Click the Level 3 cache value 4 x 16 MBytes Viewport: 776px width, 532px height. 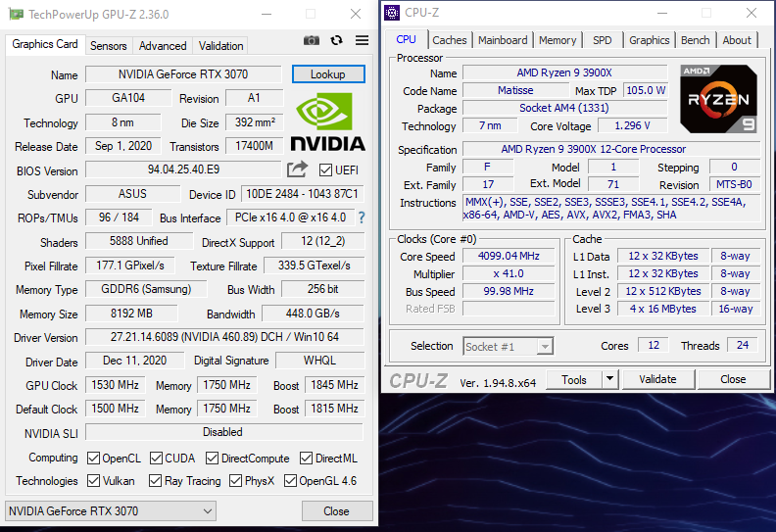(x=662, y=309)
